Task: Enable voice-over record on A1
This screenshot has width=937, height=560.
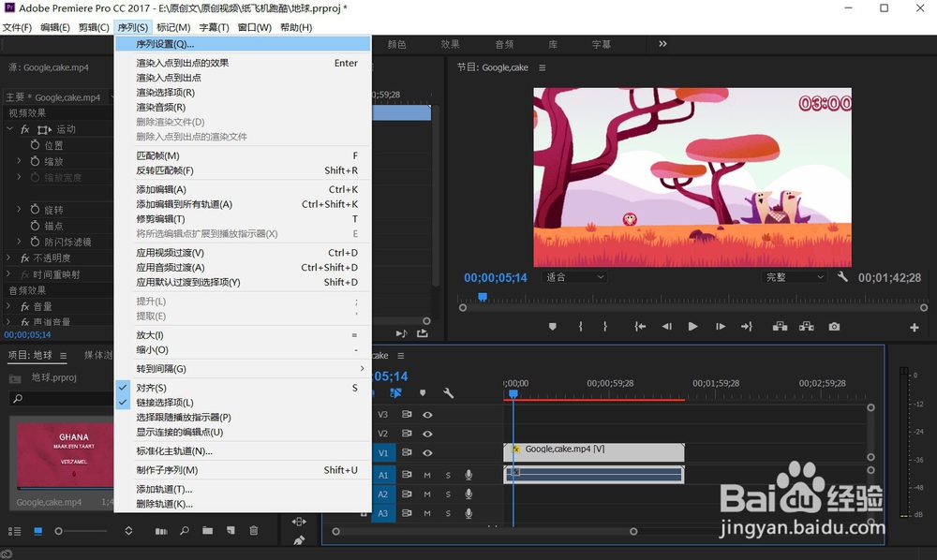Action: click(x=468, y=475)
